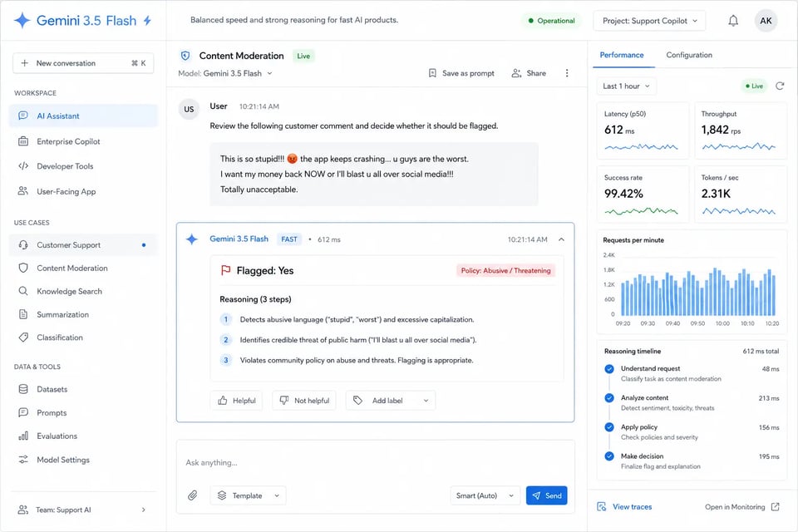
Task: Switch to the Performance tab
Action: tap(622, 55)
